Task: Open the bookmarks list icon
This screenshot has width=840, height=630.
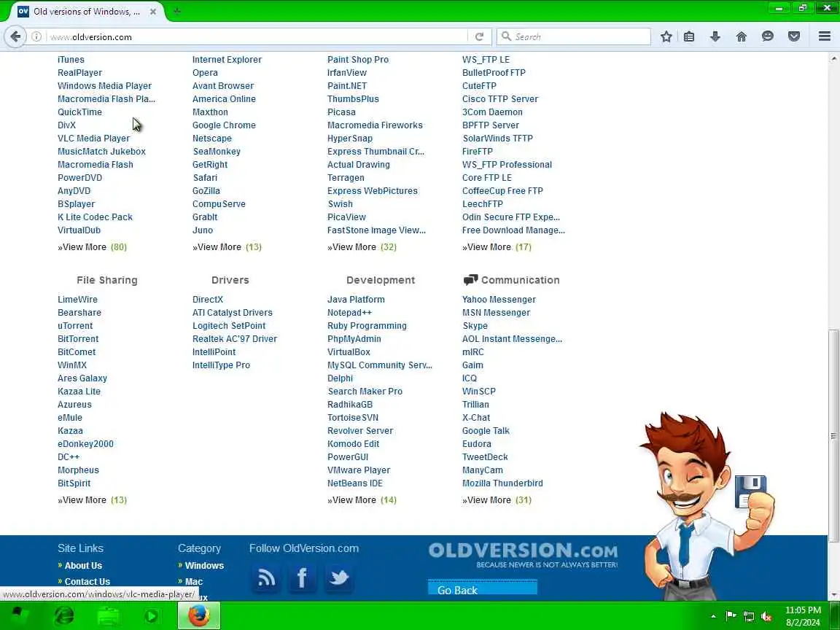Action: [689, 36]
